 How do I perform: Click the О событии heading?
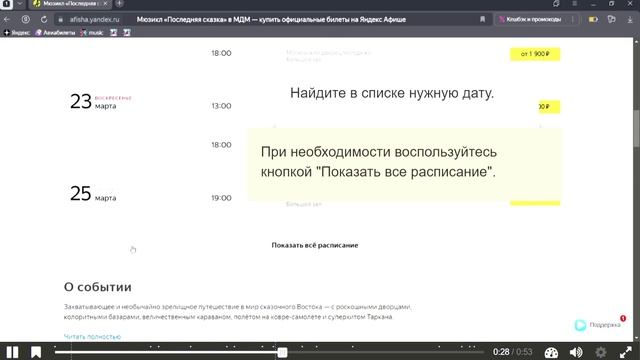point(98,287)
